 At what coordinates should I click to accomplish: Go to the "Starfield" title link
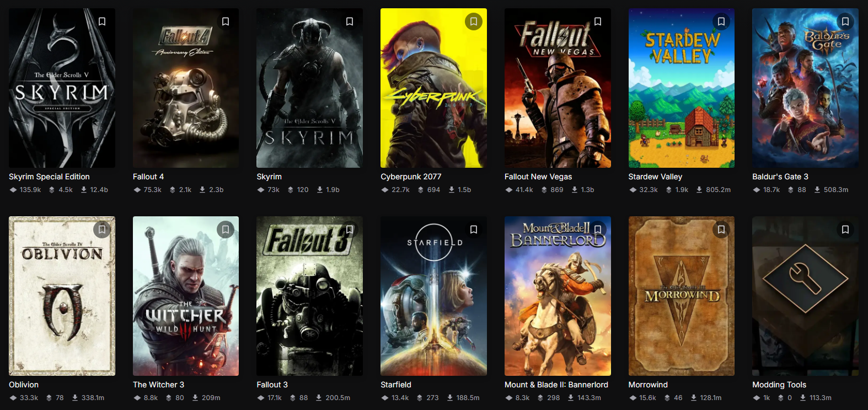coord(396,385)
